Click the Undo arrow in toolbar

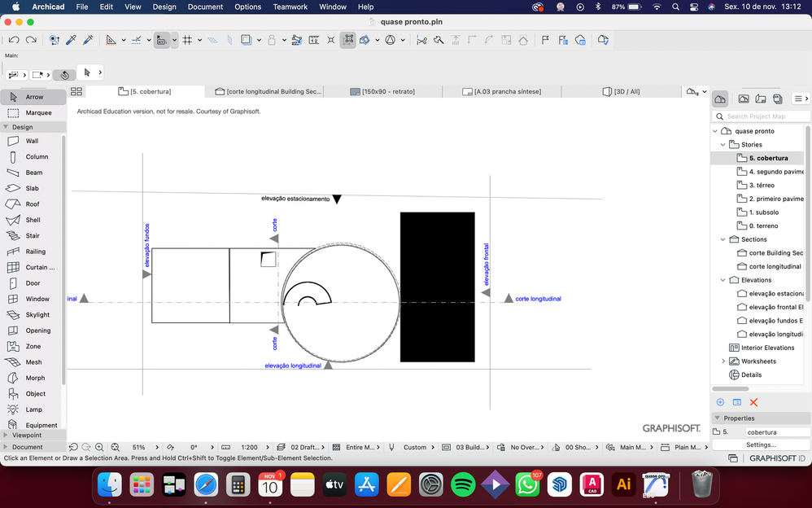click(x=14, y=40)
